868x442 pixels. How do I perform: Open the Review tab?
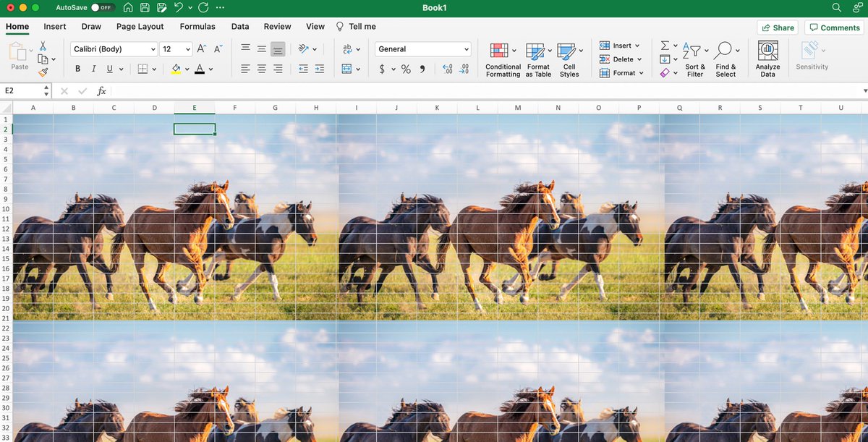pos(277,26)
